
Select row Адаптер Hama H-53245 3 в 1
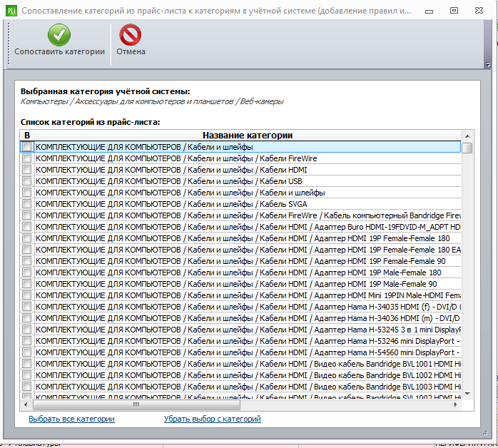(x=248, y=330)
